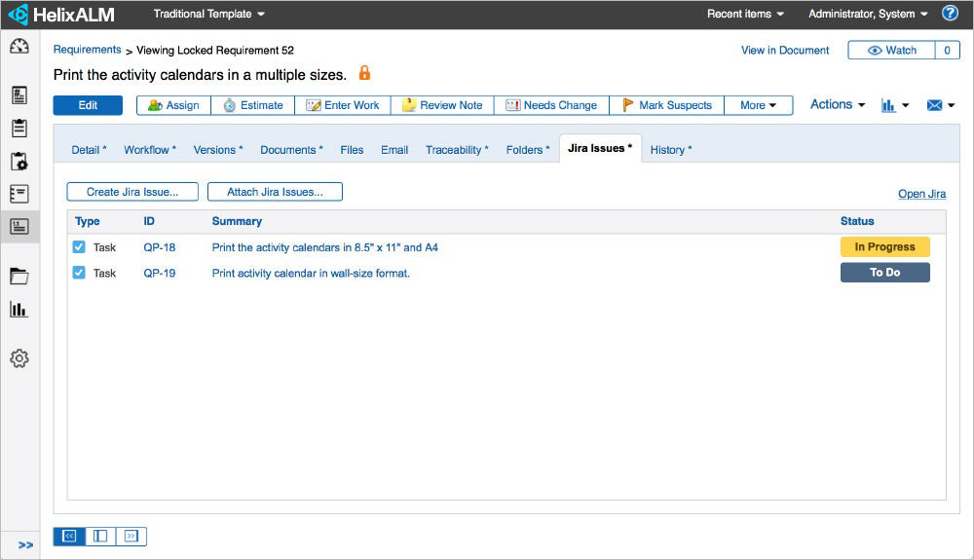Open the bar chart reports icon in sidebar
Image resolution: width=974 pixels, height=560 pixels.
(x=19, y=309)
